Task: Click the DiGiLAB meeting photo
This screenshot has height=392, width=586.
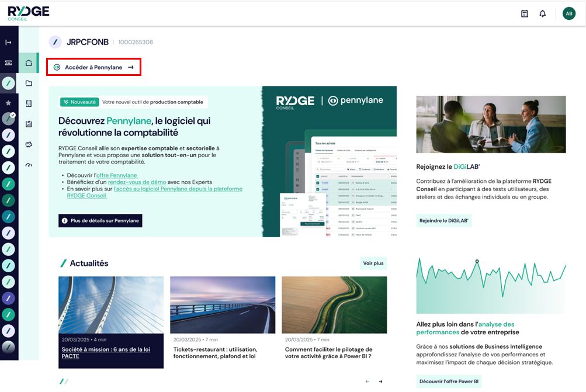Action: pyautogui.click(x=491, y=124)
